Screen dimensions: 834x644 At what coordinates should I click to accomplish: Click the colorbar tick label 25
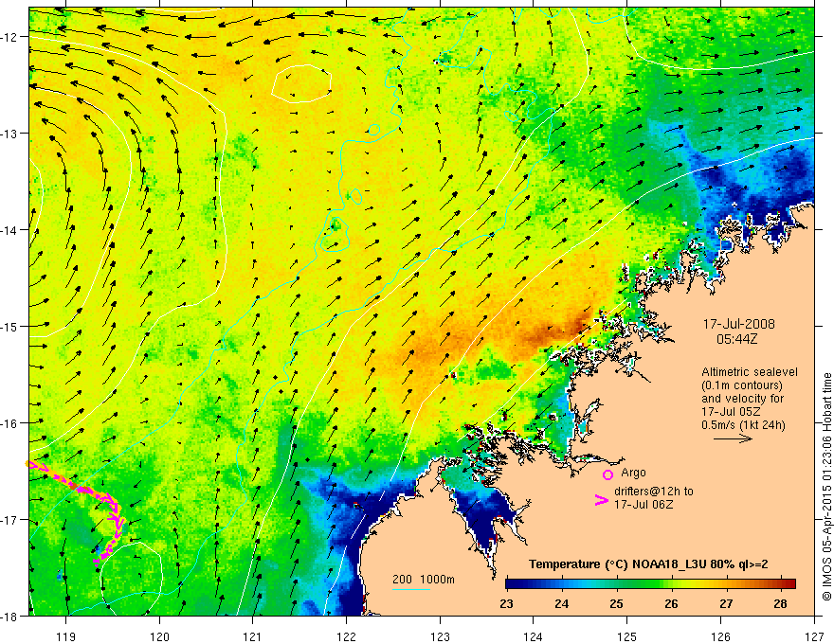[616, 603]
